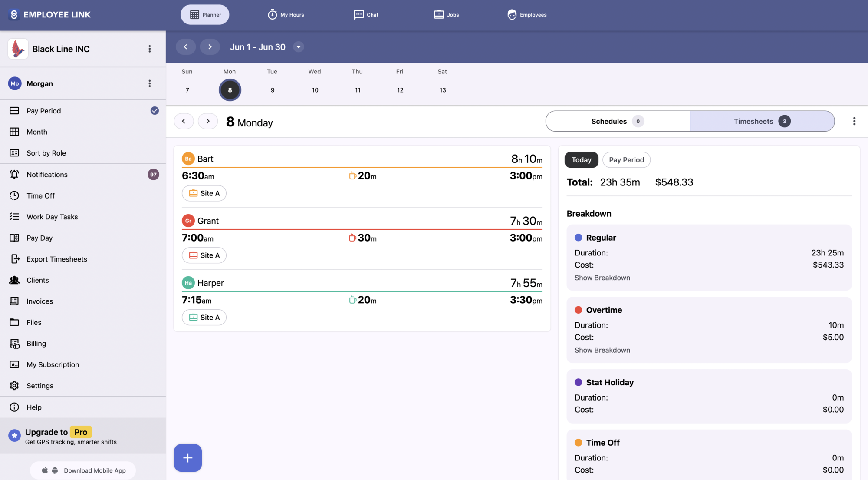Open the Invoices icon

(x=14, y=301)
